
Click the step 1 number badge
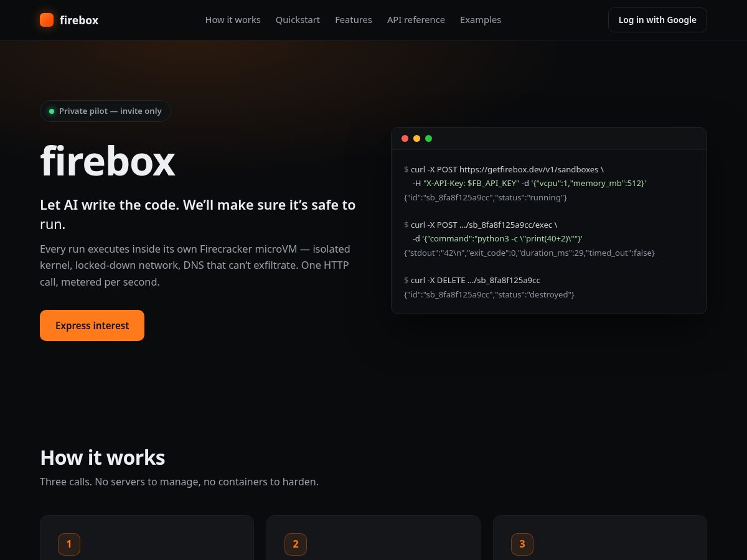(69, 544)
